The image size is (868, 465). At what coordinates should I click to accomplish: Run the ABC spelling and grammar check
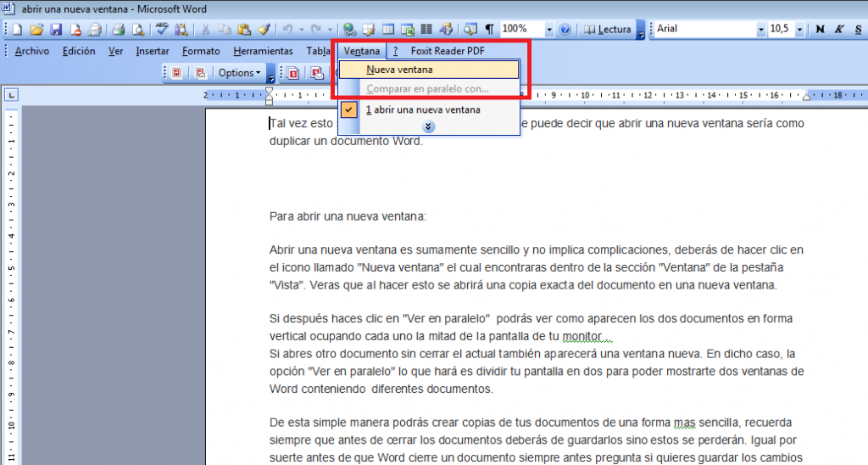click(161, 30)
